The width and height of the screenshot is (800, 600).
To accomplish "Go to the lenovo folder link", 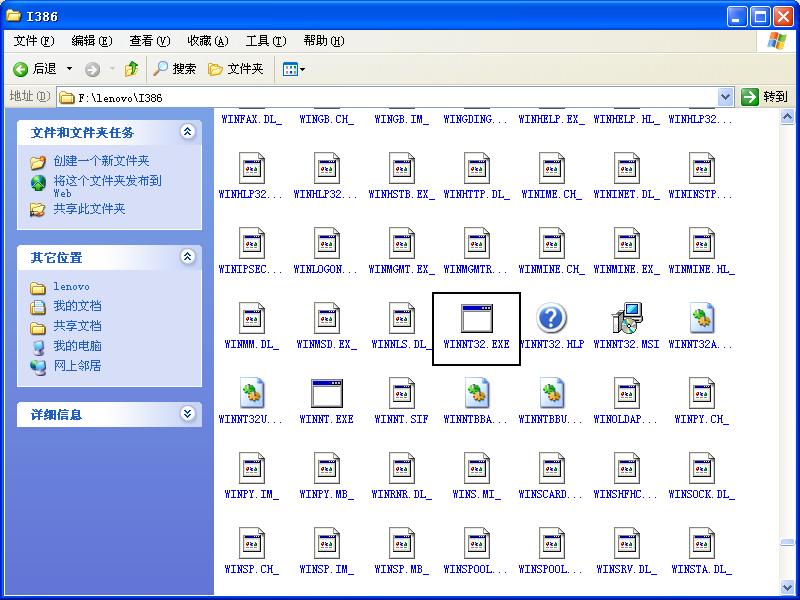I will (71, 287).
